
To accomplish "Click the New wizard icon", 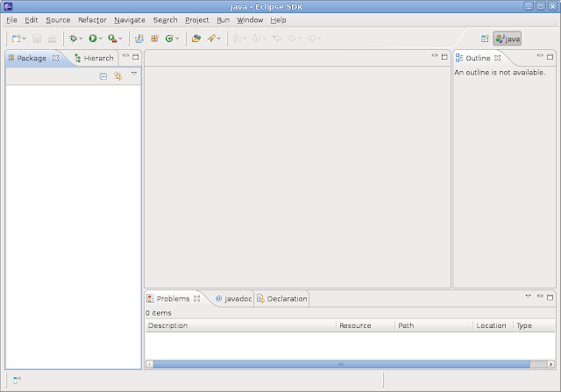I will [x=16, y=39].
